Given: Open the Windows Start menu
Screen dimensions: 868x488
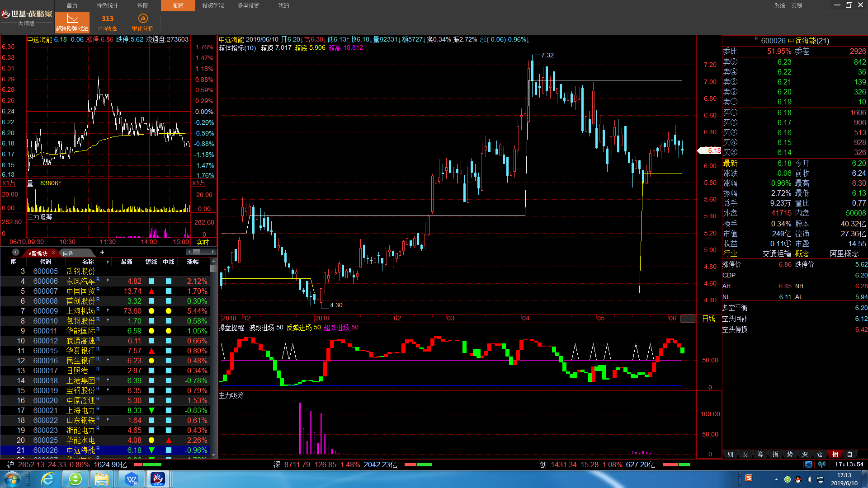Looking at the screenshot, I should coord(11,479).
